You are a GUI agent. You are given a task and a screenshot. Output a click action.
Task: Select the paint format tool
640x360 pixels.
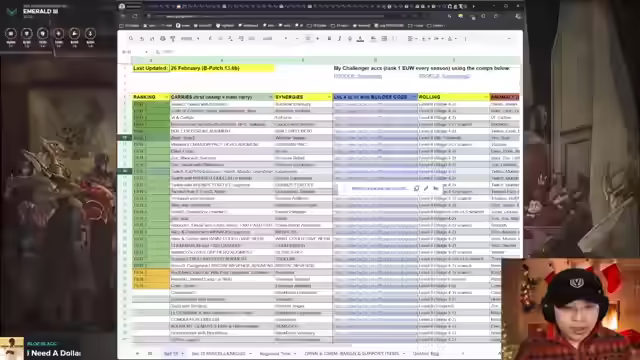pos(173,39)
